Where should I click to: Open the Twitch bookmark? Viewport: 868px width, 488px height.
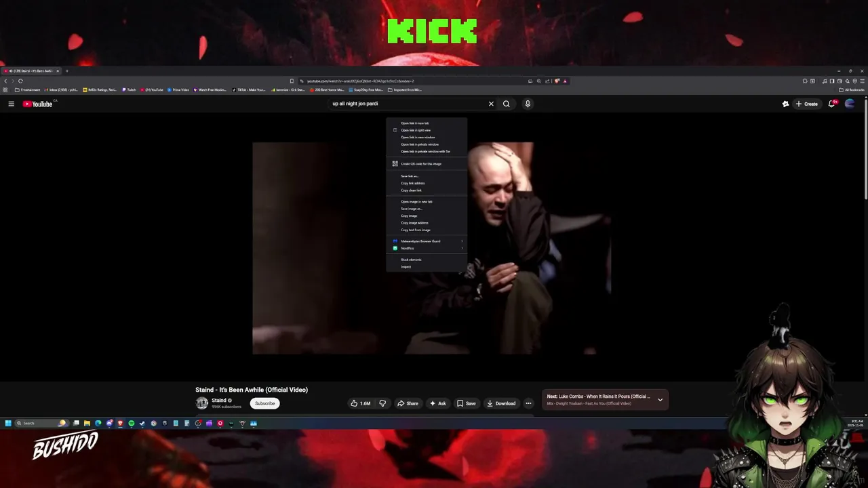click(x=129, y=89)
